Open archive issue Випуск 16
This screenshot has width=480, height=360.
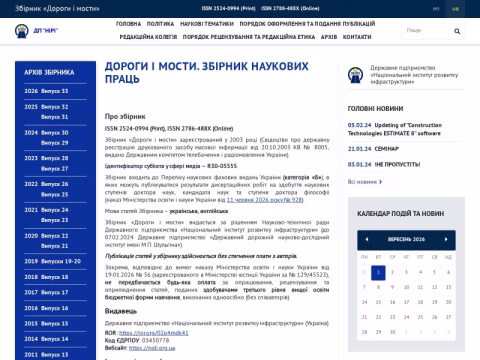click(55, 308)
